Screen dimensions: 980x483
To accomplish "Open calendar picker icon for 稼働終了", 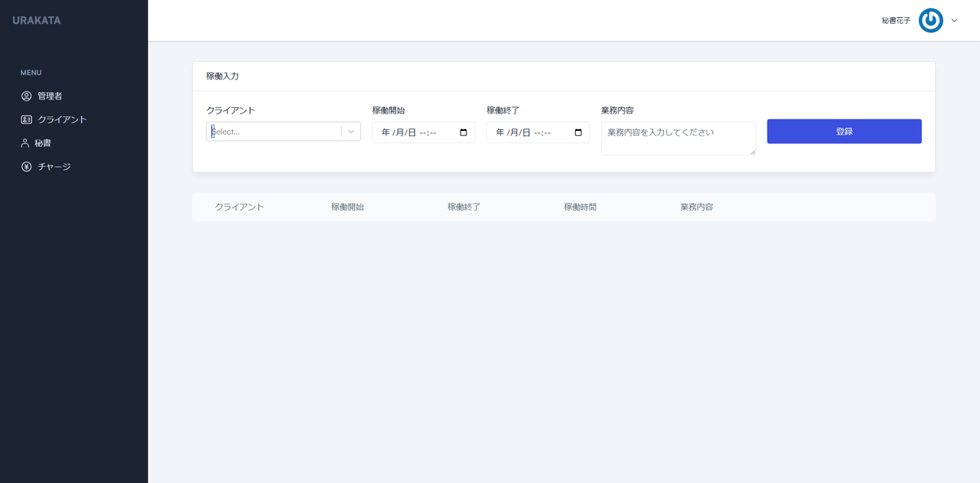I will pos(578,132).
